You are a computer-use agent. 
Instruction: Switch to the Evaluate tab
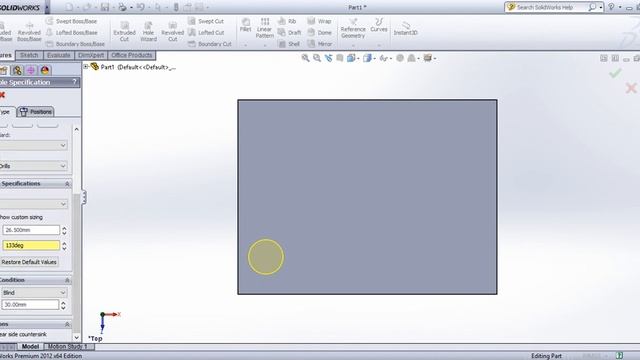coord(58,55)
